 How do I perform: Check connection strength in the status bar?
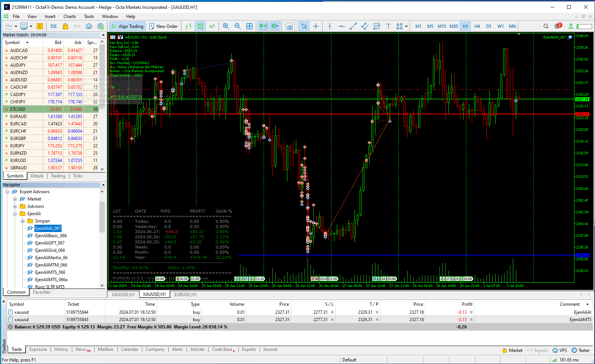[x=554, y=360]
